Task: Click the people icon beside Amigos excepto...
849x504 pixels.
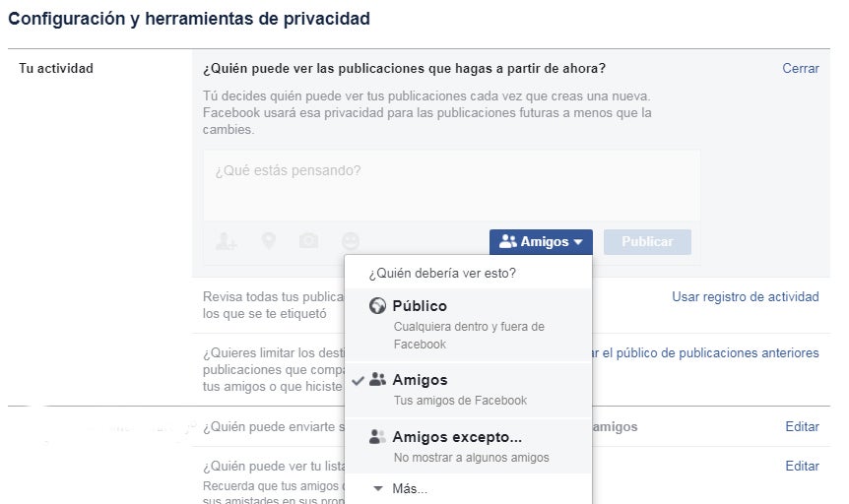Action: [x=377, y=436]
